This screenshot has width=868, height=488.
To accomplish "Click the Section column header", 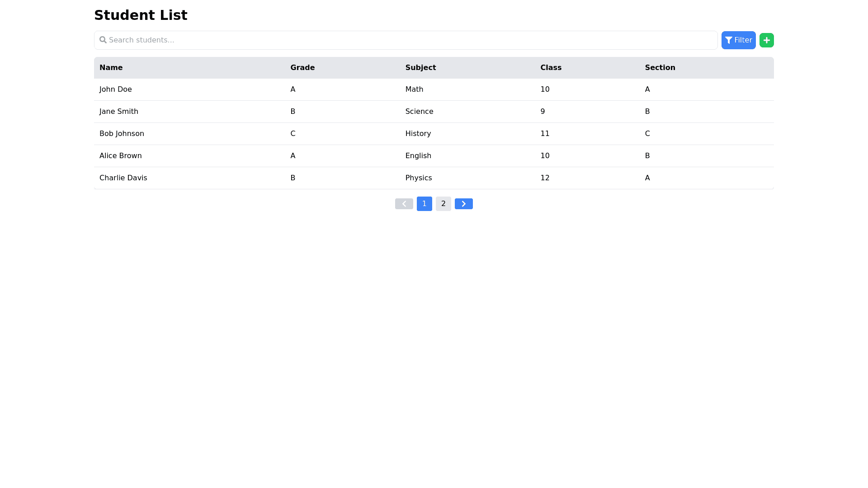I will coord(660,67).
